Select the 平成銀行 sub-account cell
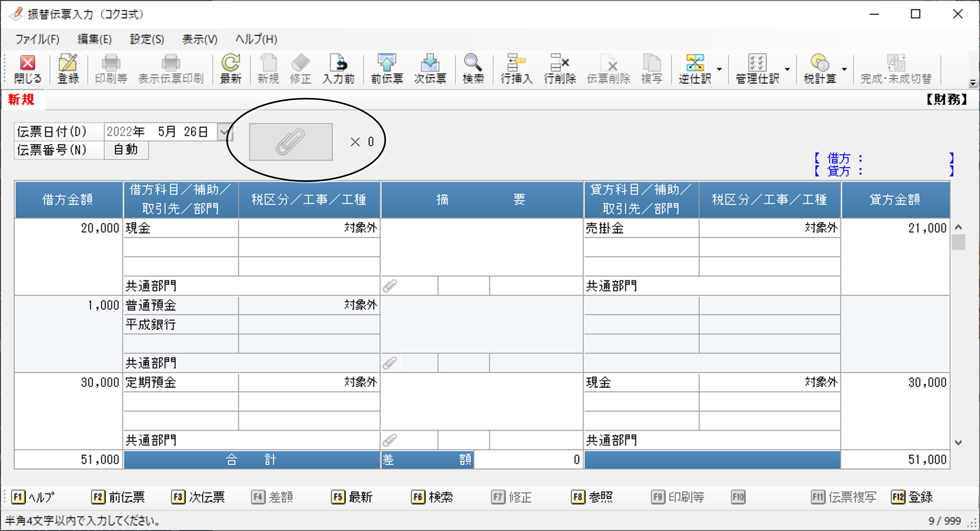The width and height of the screenshot is (980, 531). 181,324
